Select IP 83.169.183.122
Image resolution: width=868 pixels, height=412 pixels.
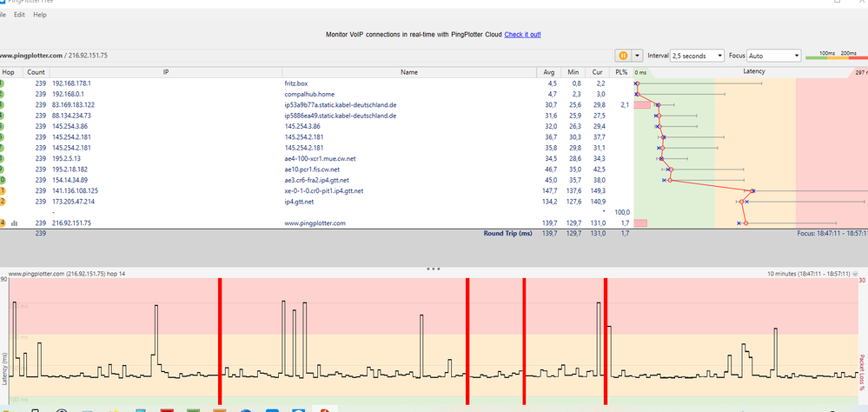coord(73,104)
